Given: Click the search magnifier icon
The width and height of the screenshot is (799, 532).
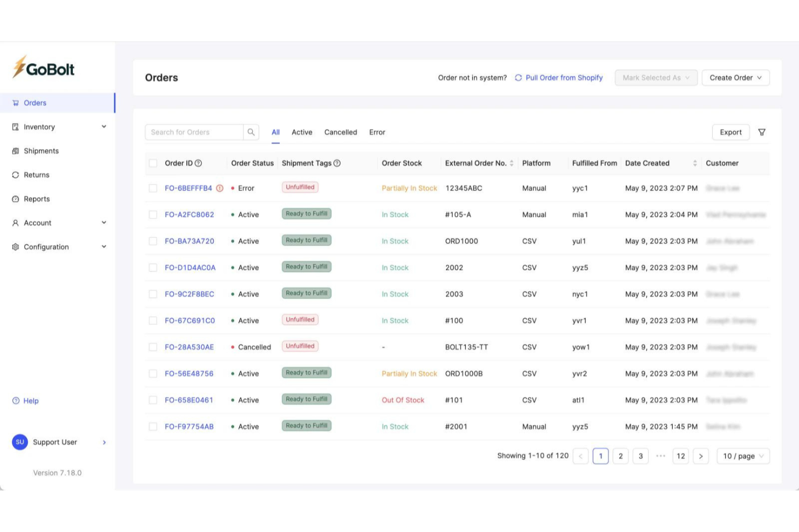Looking at the screenshot, I should click(251, 132).
